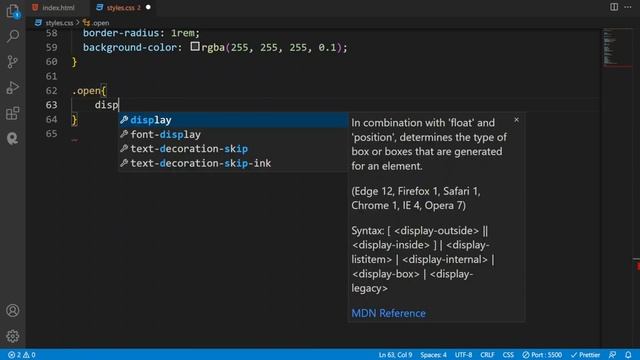Toggle Prettier formatter in status bar
Viewport: 640px width, 360px height.
click(585, 355)
